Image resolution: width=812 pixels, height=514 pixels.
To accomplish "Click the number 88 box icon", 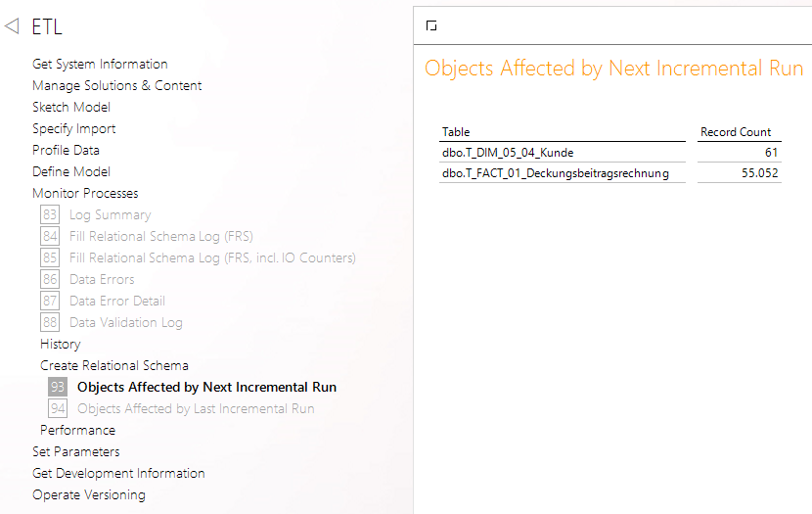I will pos(51,322).
